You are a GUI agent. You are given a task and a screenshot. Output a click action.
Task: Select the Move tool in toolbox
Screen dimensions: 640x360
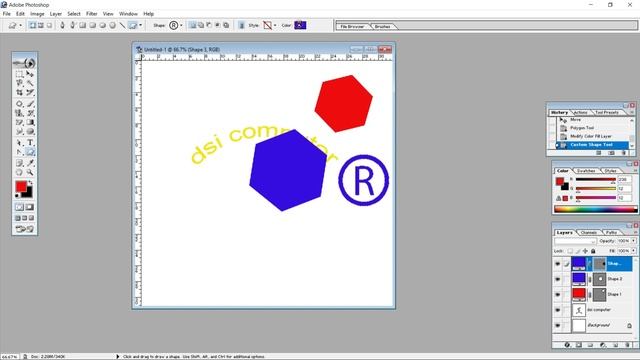click(x=30, y=74)
